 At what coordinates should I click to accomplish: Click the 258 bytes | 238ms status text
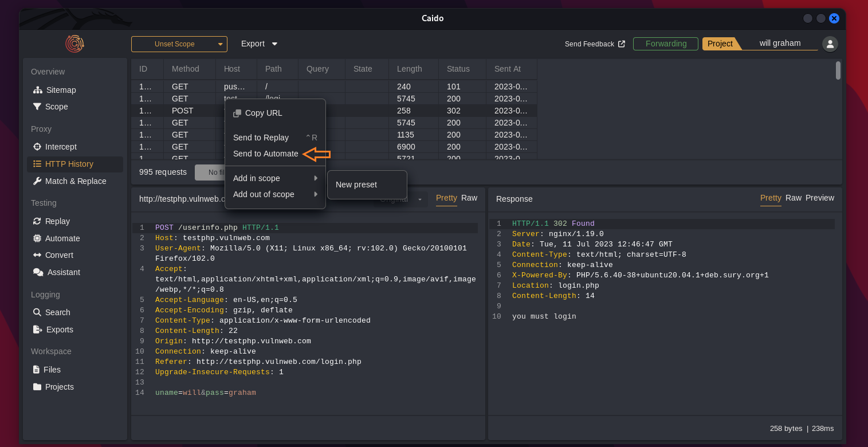802,429
